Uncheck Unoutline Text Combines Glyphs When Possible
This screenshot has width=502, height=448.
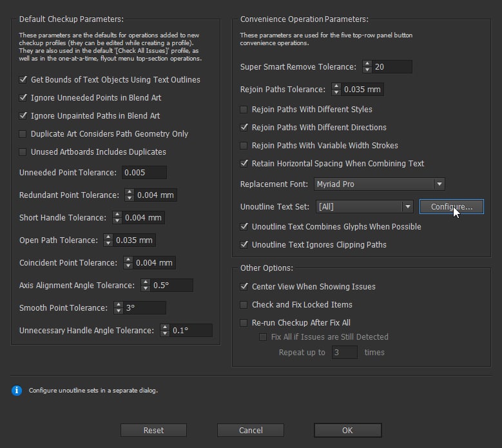[244, 226]
